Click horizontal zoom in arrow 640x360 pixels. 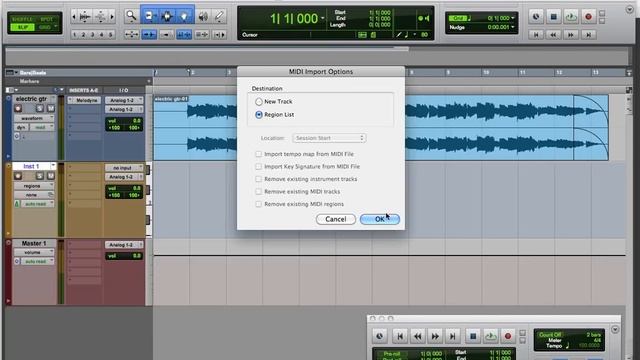coord(112,17)
